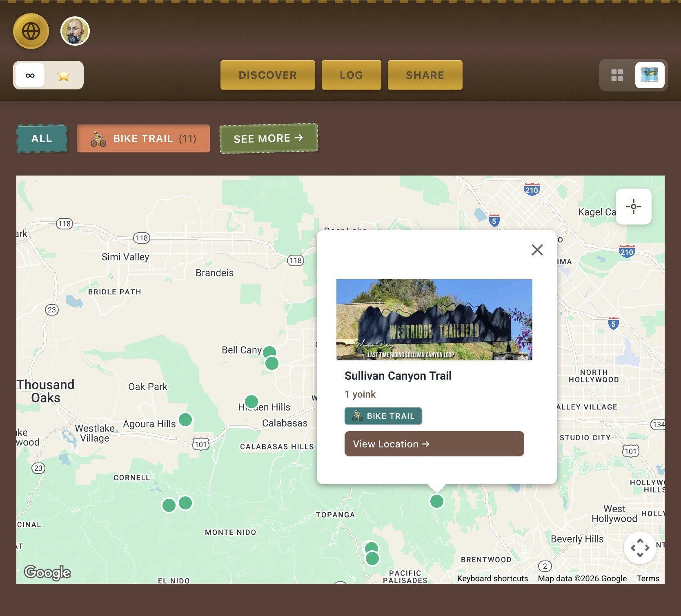Select the marker by Agoura Hills
681x616 pixels.
pos(185,419)
